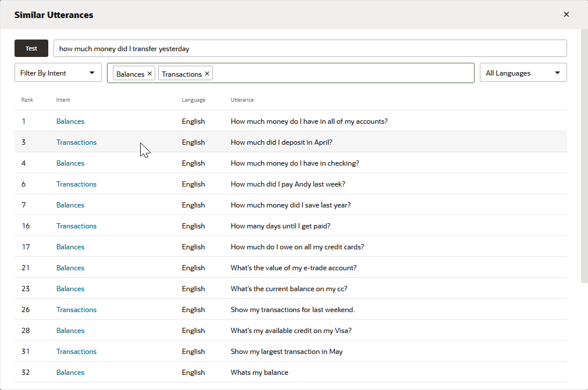Click the Language column header
The width and height of the screenshot is (588, 390).
tap(193, 99)
